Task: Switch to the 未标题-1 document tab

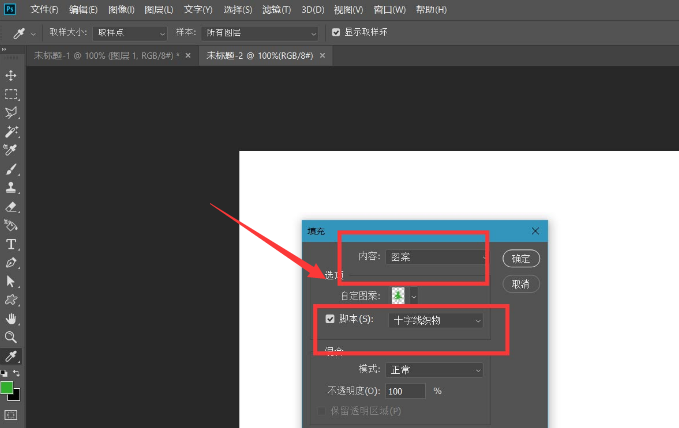Action: (106, 55)
